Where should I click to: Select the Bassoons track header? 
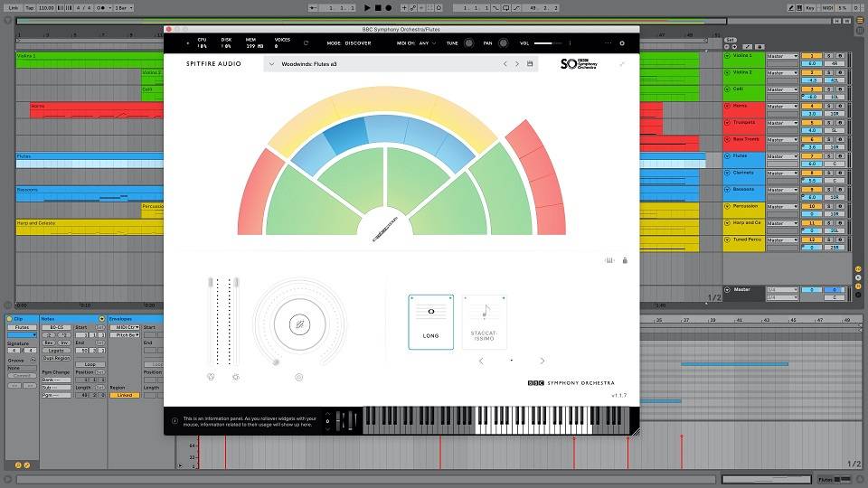(x=743, y=189)
